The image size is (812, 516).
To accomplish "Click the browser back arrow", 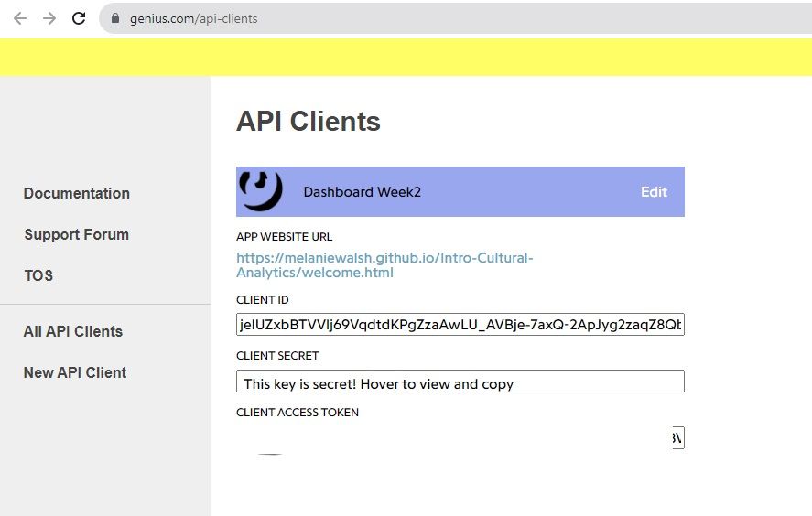I will [x=20, y=18].
